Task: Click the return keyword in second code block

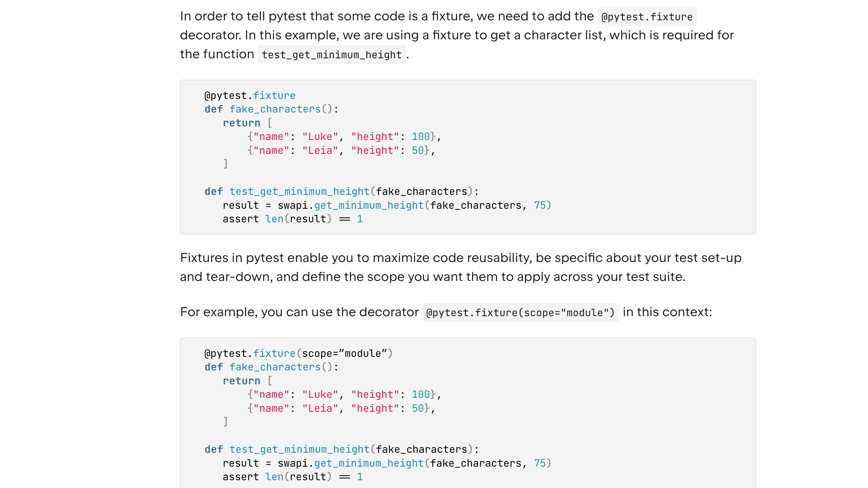Action: (x=241, y=381)
